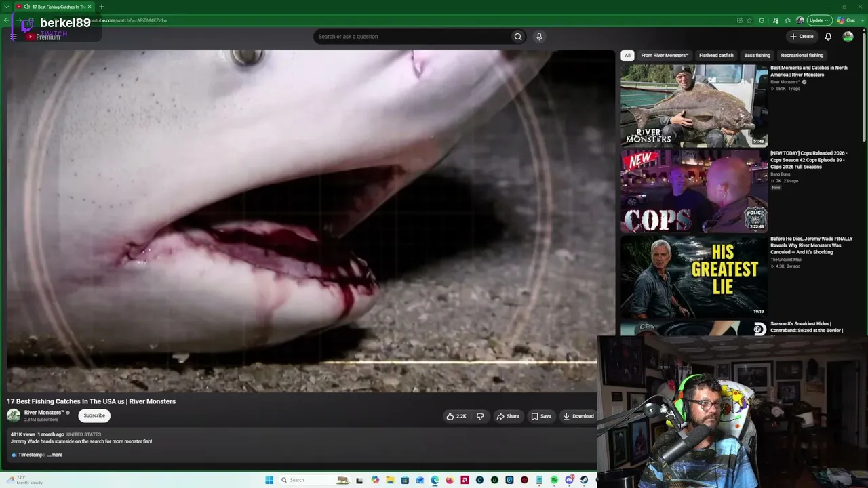Open Spotify from the taskbar
Screen dimensions: 868x488
point(554,480)
